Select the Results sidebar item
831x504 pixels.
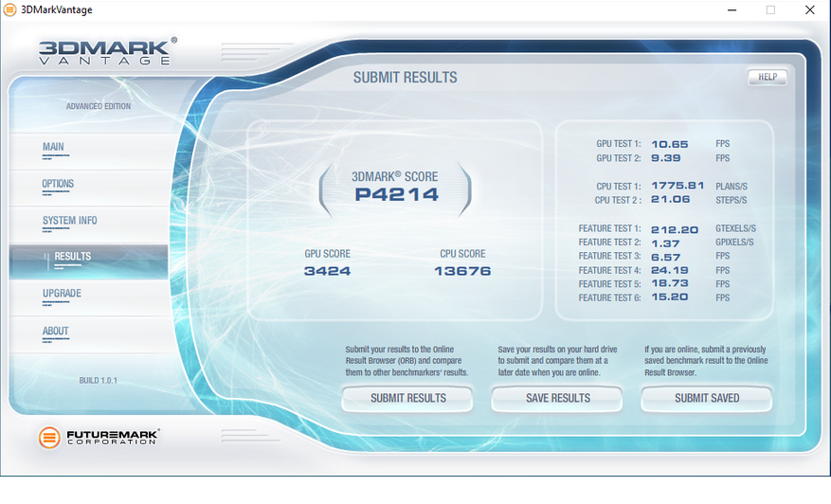(88, 261)
